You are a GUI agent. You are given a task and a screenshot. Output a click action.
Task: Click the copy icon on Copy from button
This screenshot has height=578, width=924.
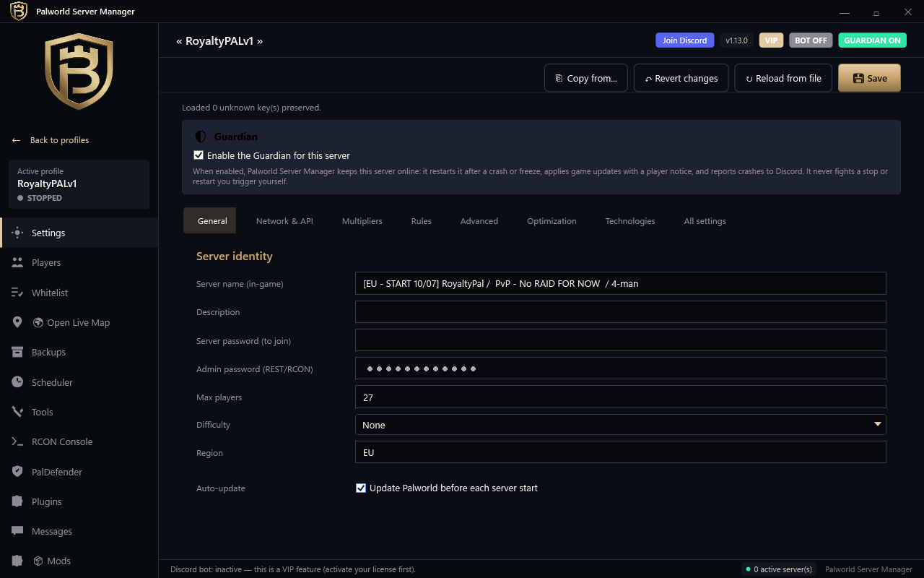(559, 78)
